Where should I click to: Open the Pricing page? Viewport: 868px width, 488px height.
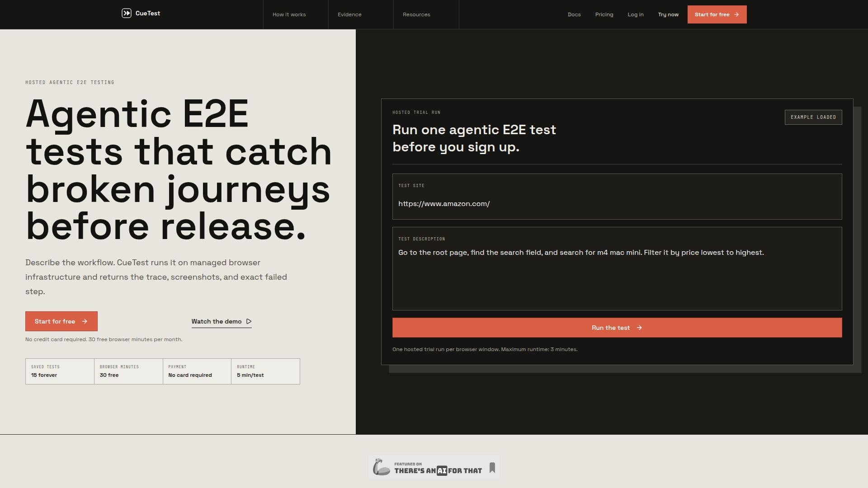[604, 14]
